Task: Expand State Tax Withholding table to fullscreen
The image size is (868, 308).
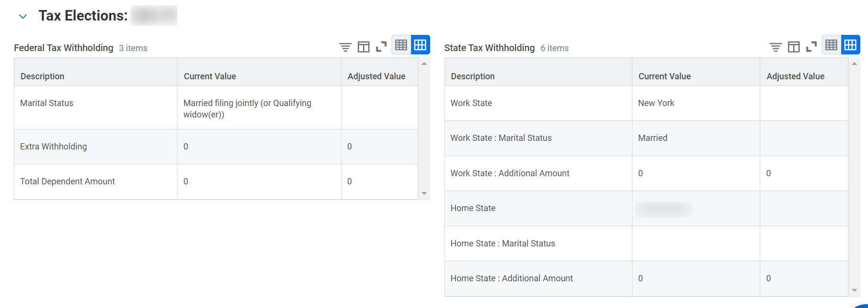Action: click(811, 47)
